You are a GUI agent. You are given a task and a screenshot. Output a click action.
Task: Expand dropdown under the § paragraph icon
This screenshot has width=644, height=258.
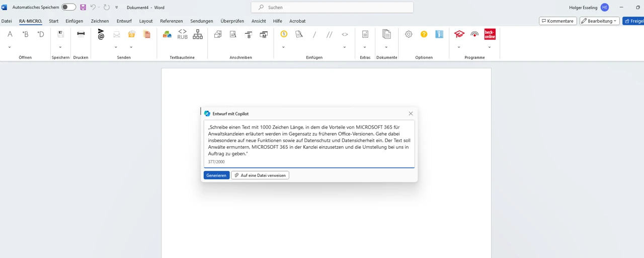click(x=284, y=47)
